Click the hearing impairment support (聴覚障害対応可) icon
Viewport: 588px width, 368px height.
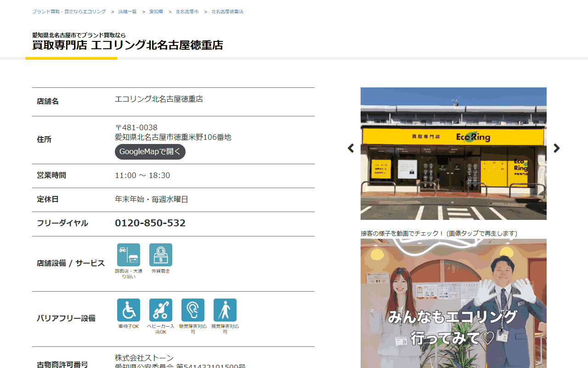(x=193, y=310)
